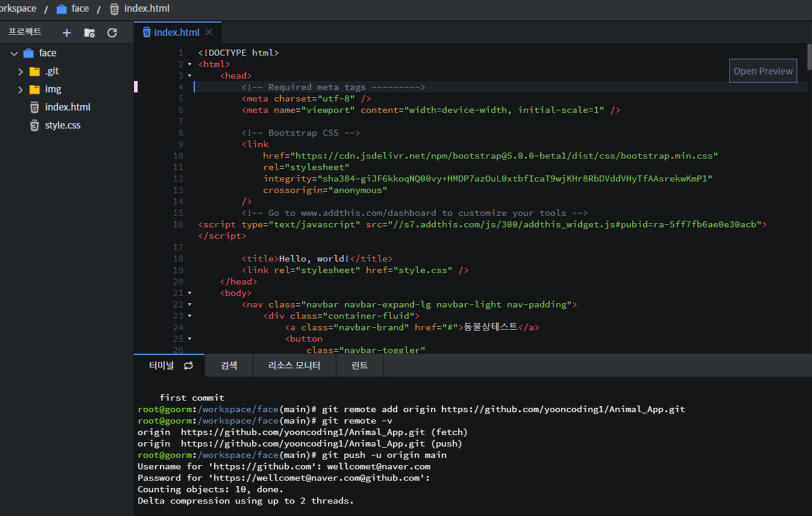812x516 pixels.
Task: Click the style.css stylesheet link line
Action: (355, 270)
